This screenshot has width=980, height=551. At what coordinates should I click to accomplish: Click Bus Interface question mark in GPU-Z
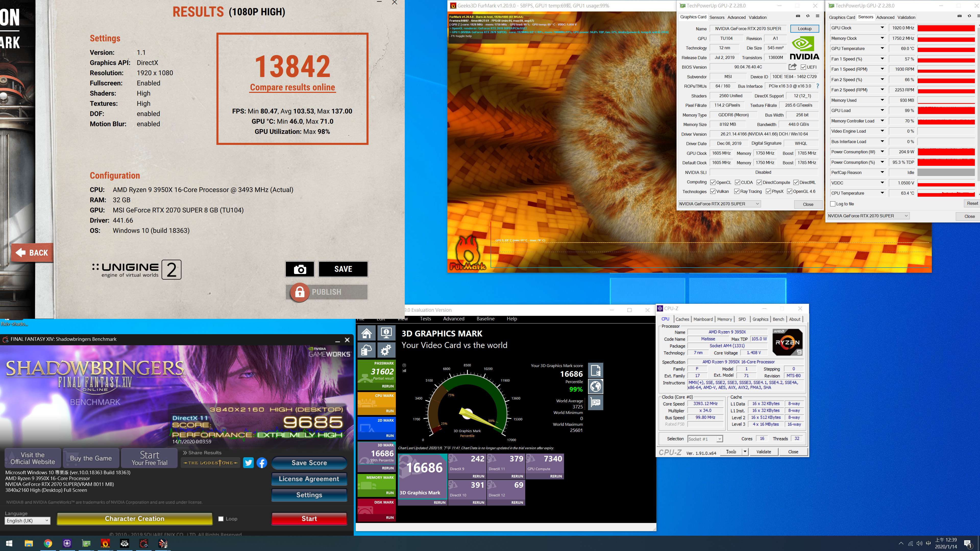point(817,86)
